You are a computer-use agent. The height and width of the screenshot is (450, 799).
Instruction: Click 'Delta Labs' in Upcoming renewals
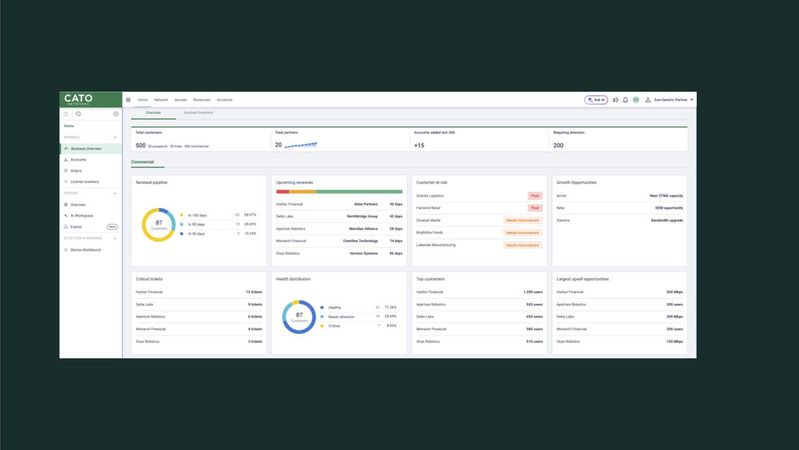click(x=285, y=216)
